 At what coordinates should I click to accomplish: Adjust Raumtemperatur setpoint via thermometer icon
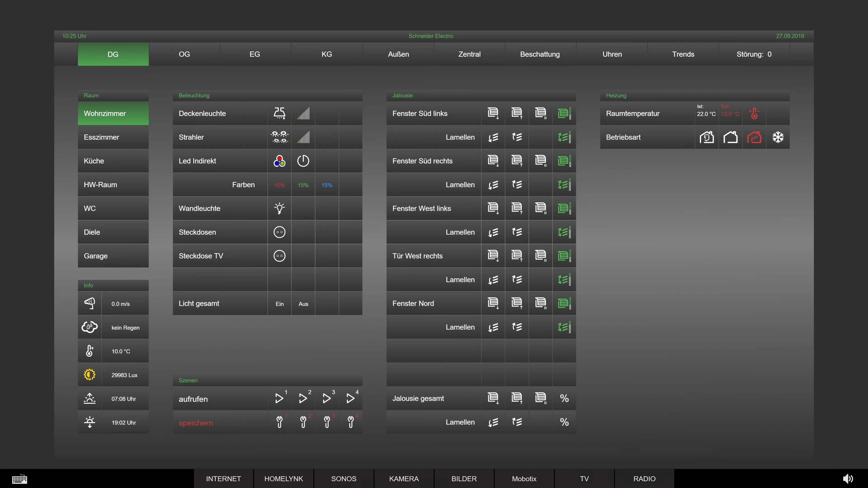(754, 114)
